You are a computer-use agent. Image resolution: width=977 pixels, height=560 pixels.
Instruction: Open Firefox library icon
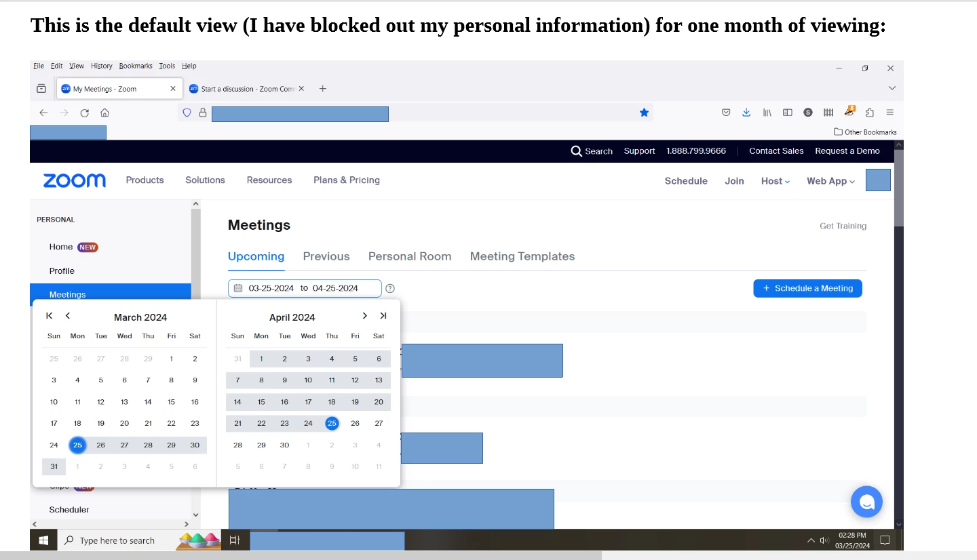pos(767,113)
